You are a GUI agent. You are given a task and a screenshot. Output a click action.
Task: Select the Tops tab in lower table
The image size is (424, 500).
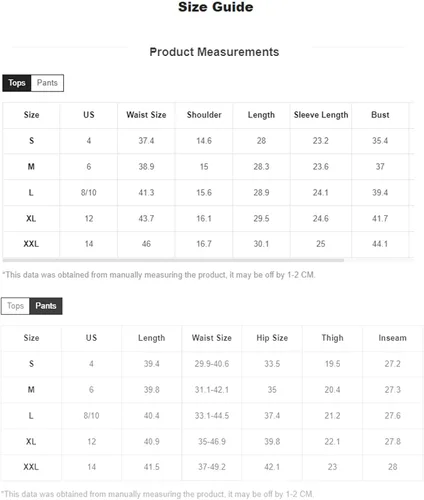(x=15, y=306)
